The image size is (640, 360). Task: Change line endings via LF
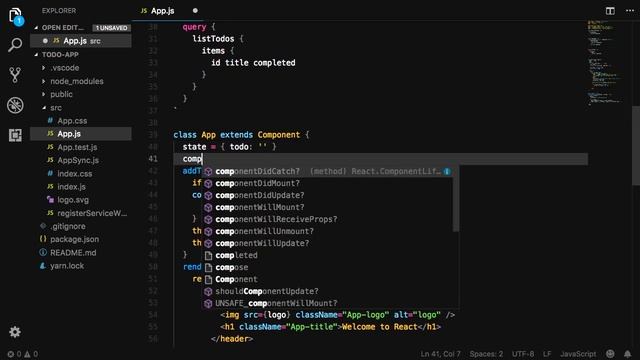click(x=547, y=354)
